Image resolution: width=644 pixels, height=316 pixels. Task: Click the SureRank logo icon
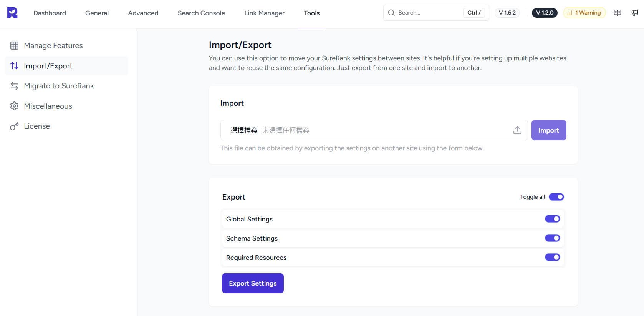12,13
